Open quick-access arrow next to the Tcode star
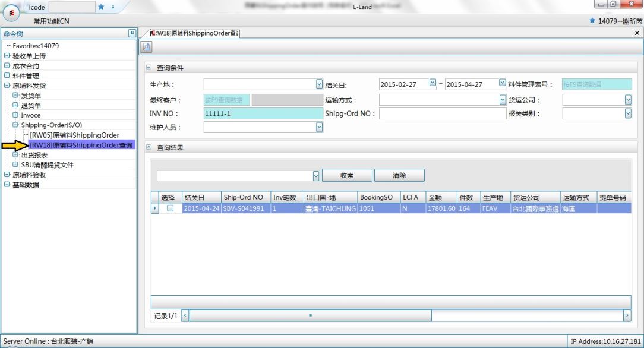 [112, 7]
